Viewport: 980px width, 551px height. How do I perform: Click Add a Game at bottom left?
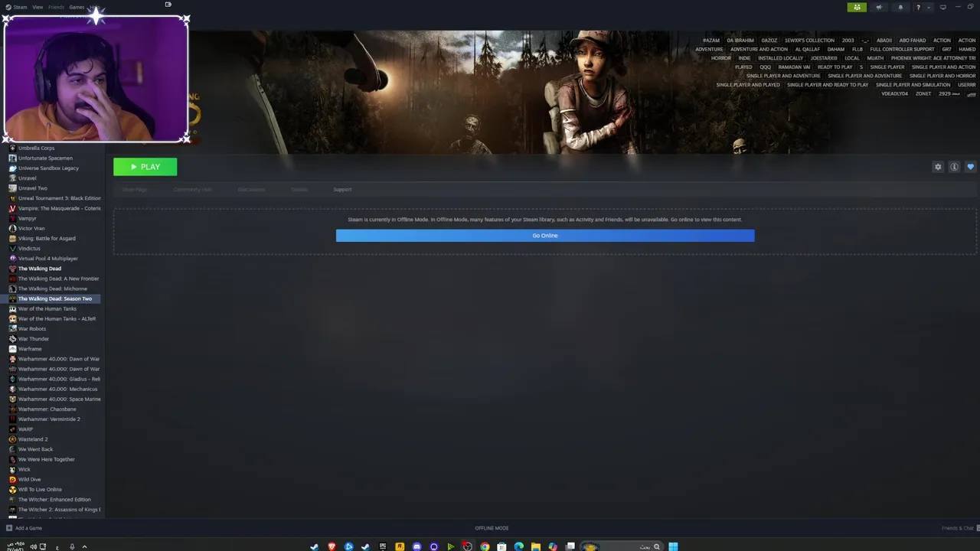click(x=28, y=528)
